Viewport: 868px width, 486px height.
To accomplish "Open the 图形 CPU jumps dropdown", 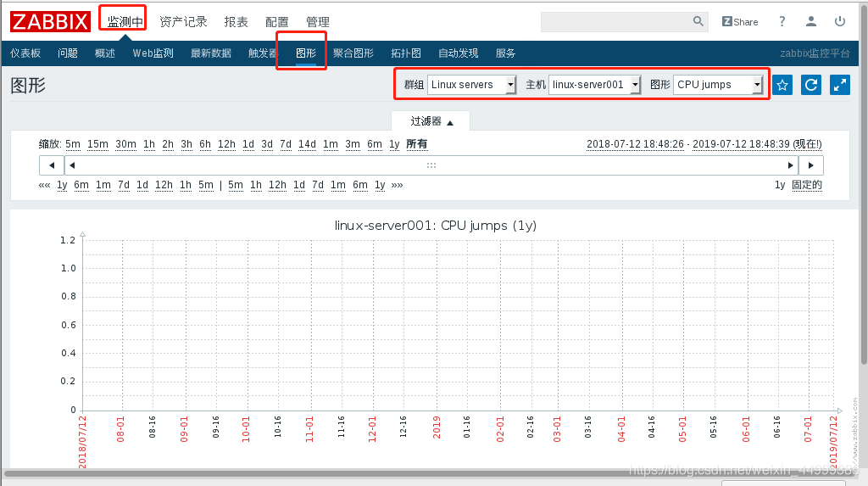I will pyautogui.click(x=718, y=85).
